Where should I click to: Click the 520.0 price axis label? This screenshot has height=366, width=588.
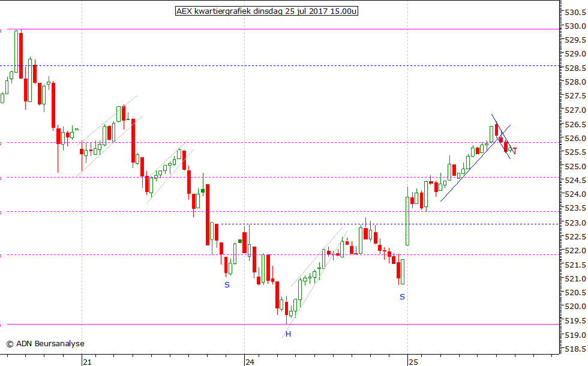[x=575, y=307]
